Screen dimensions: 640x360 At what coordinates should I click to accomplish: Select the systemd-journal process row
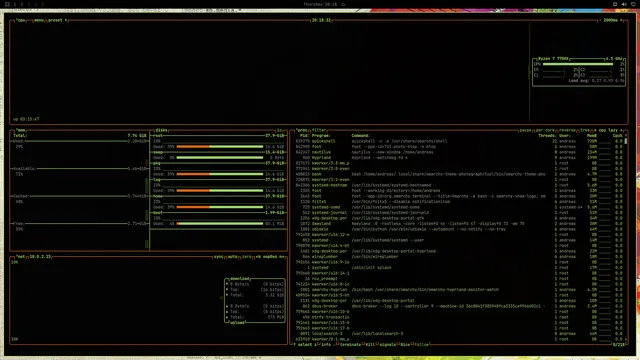tap(459, 213)
